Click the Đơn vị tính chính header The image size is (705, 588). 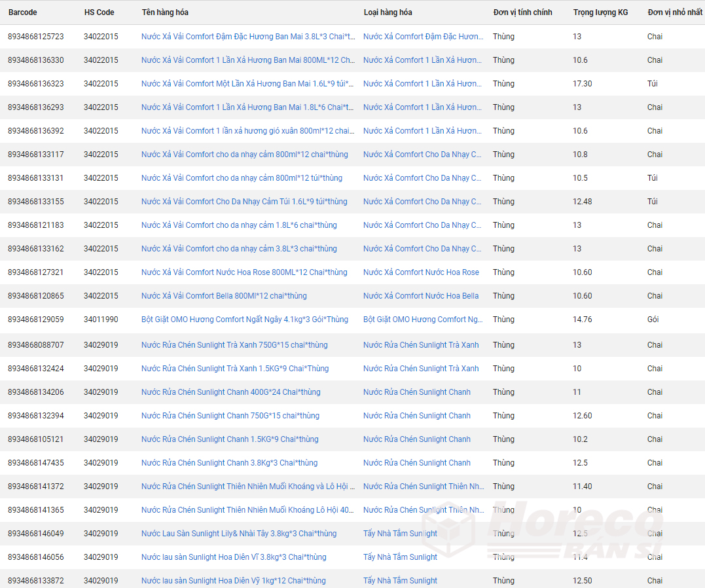tap(522, 12)
